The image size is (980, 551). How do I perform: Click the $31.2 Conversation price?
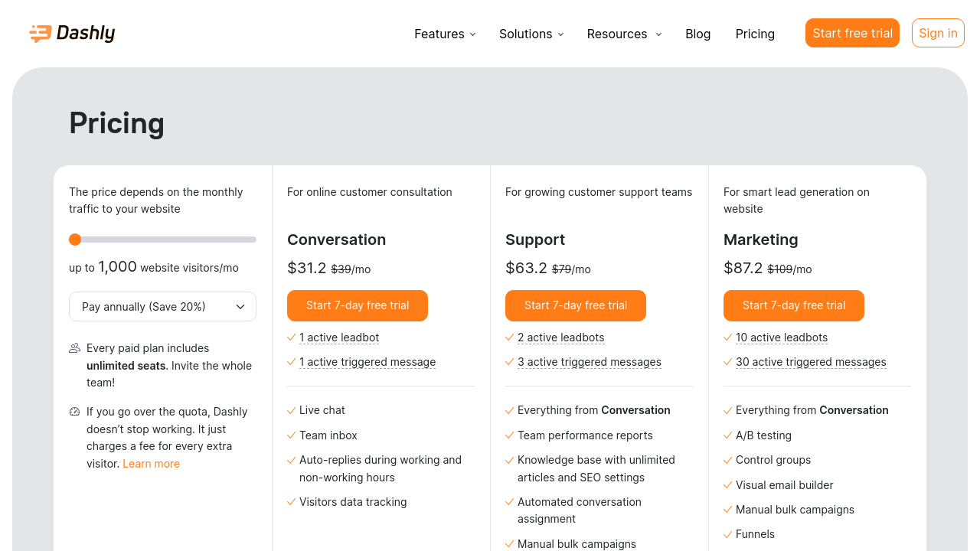click(307, 268)
